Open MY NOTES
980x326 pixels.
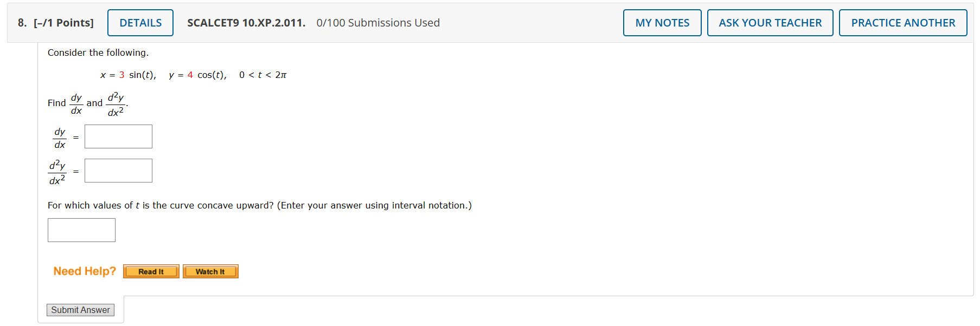tap(662, 22)
